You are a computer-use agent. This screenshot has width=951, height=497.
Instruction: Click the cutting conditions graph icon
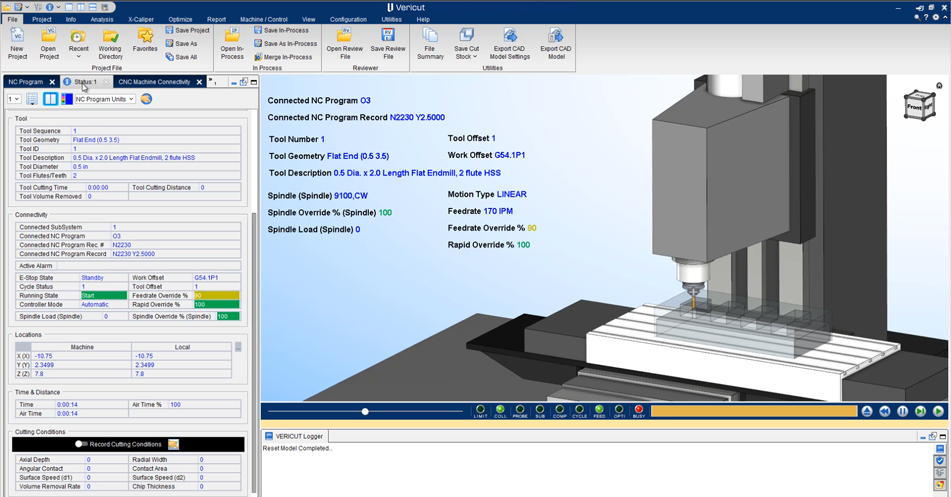click(x=173, y=444)
